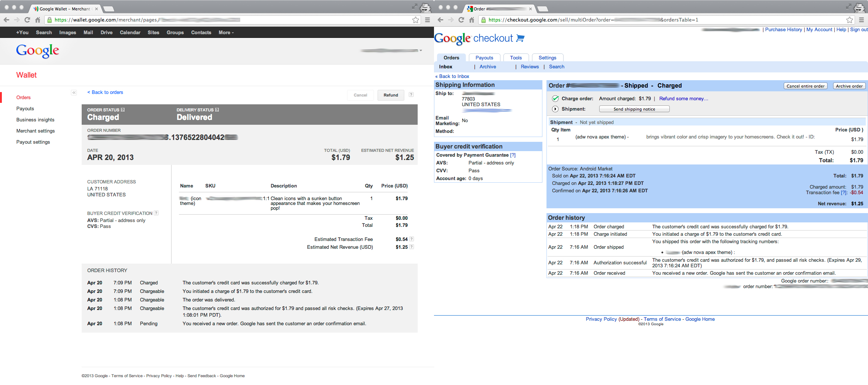Click the reload icon in Wallet browser
Image resolution: width=868 pixels, height=385 pixels.
tap(27, 20)
